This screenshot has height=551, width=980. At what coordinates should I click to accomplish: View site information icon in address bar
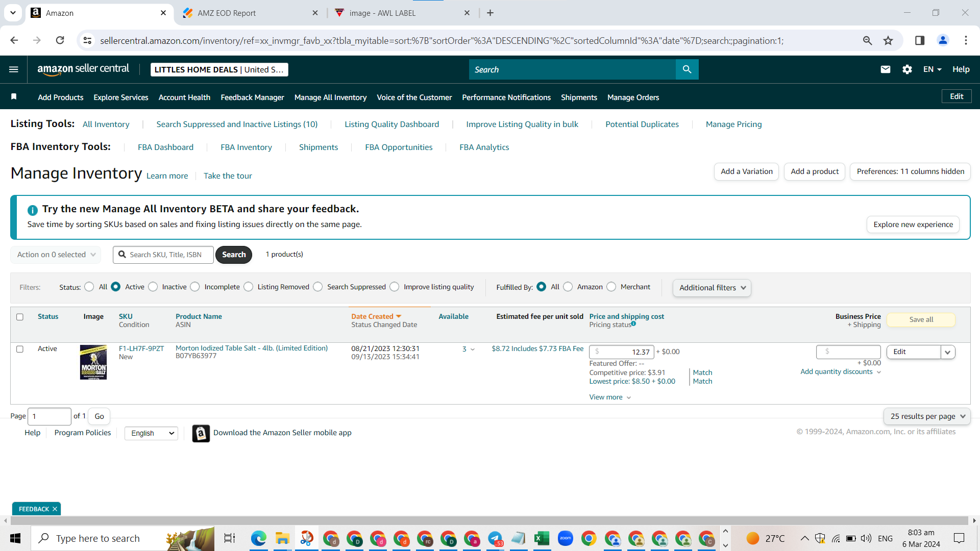(88, 40)
